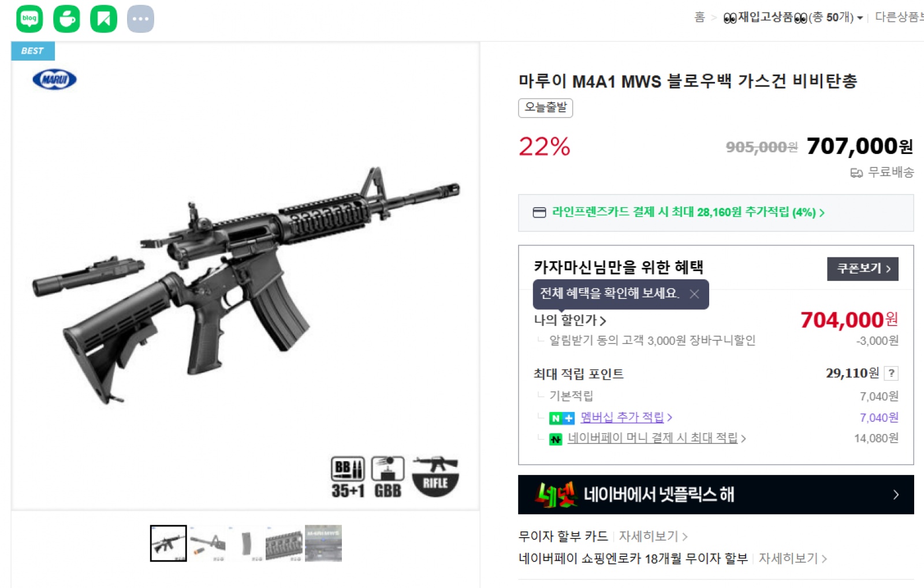The image size is (924, 588).
Task: Click the Naver Pay money icon
Action: (x=556, y=439)
